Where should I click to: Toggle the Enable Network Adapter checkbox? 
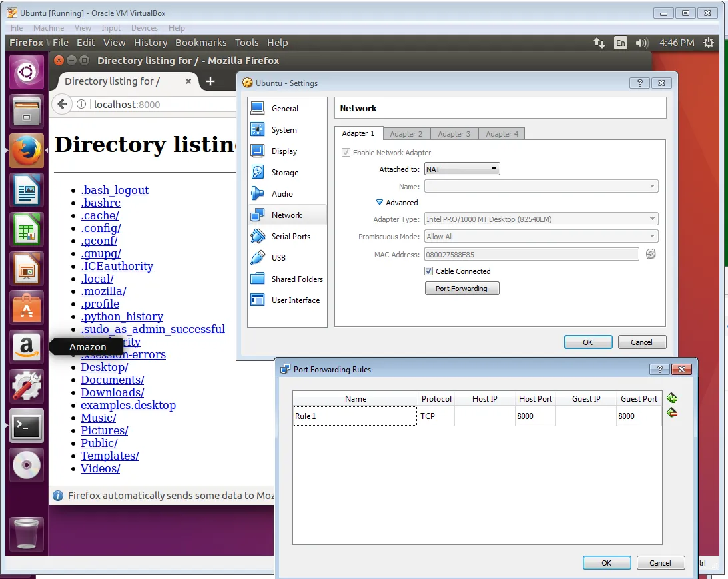point(346,153)
